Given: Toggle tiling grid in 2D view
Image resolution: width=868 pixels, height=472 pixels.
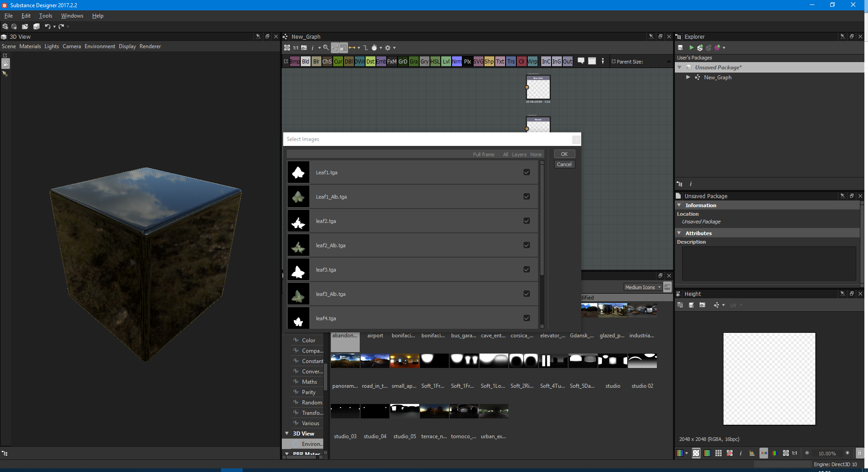Looking at the screenshot, I should (719, 453).
